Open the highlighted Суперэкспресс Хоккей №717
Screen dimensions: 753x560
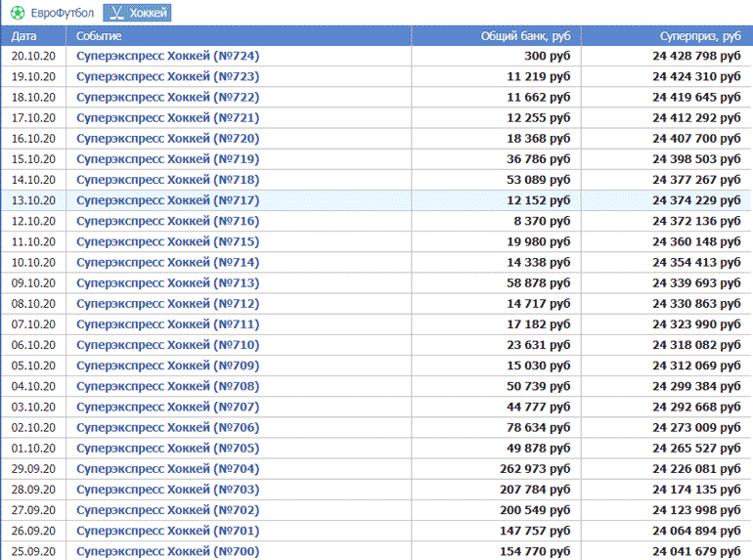click(x=167, y=200)
